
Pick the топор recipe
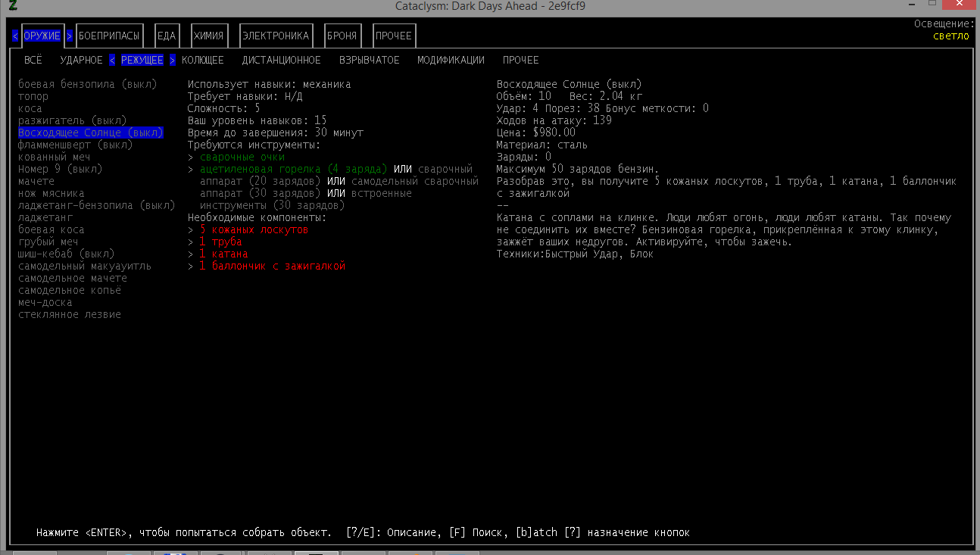pyautogui.click(x=33, y=96)
